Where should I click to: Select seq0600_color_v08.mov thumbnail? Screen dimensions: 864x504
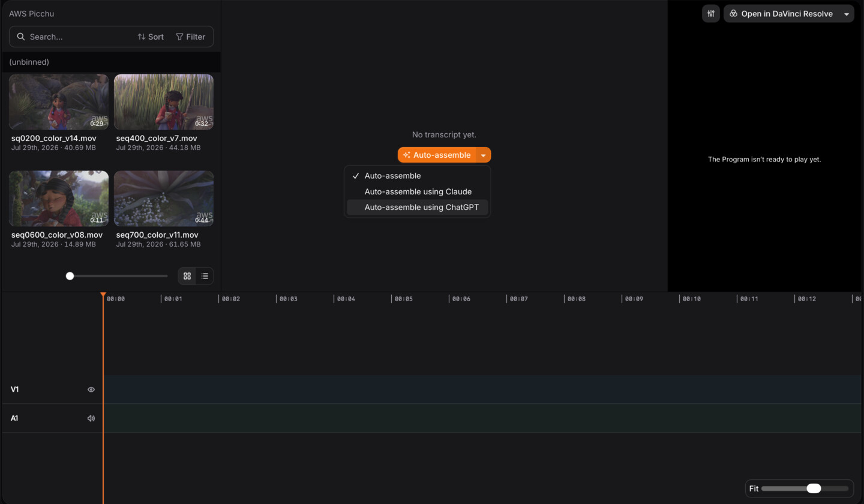59,199
